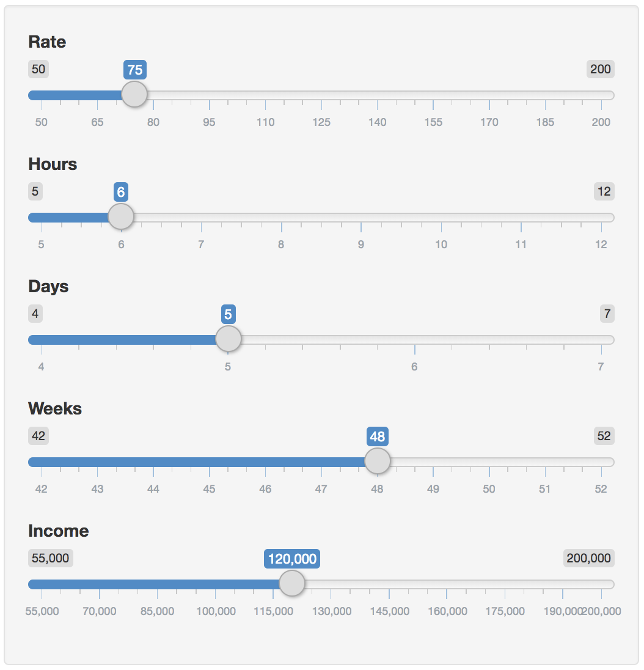Click the Weeks slider handle
Viewport: 644px width, 670px height.
pos(378,461)
